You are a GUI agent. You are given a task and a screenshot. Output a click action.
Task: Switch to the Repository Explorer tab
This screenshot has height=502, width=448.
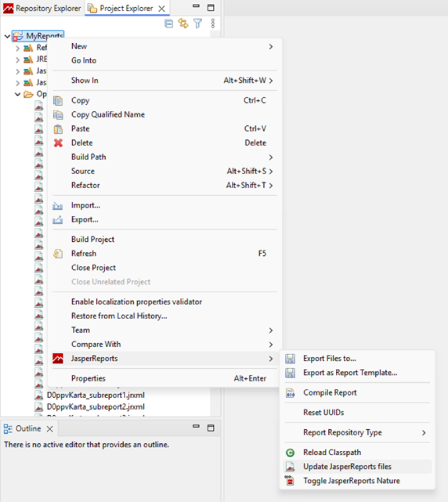click(43, 8)
